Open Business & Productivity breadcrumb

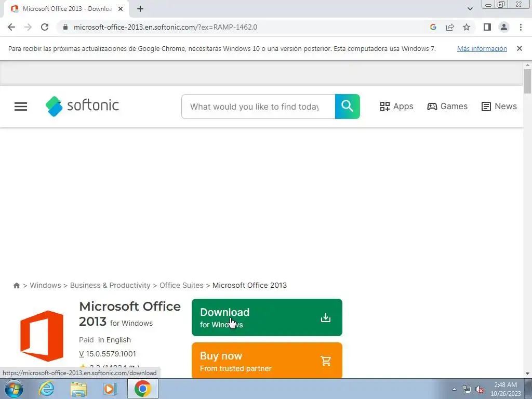(110, 285)
